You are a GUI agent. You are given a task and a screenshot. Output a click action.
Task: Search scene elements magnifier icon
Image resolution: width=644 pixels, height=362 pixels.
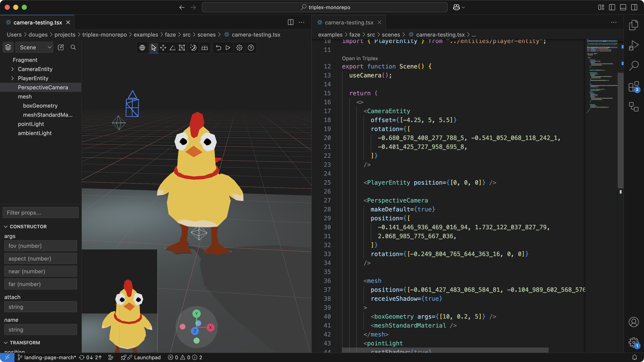point(73,47)
